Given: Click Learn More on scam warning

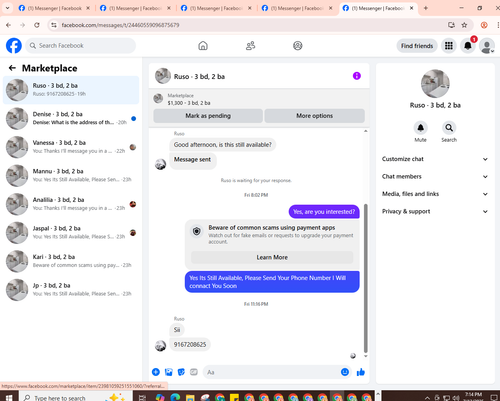Looking at the screenshot, I should tap(272, 257).
